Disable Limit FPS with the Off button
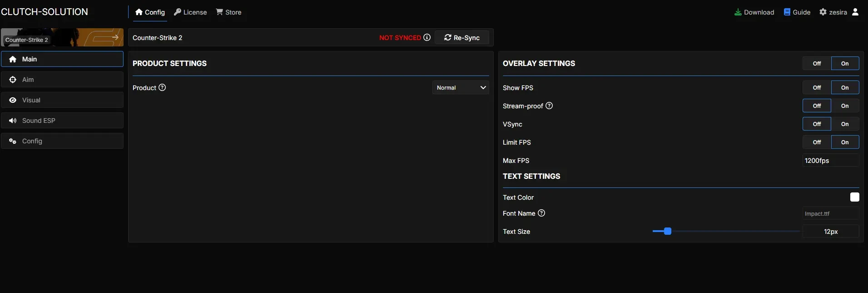Viewport: 868px width, 293px height. pos(817,142)
